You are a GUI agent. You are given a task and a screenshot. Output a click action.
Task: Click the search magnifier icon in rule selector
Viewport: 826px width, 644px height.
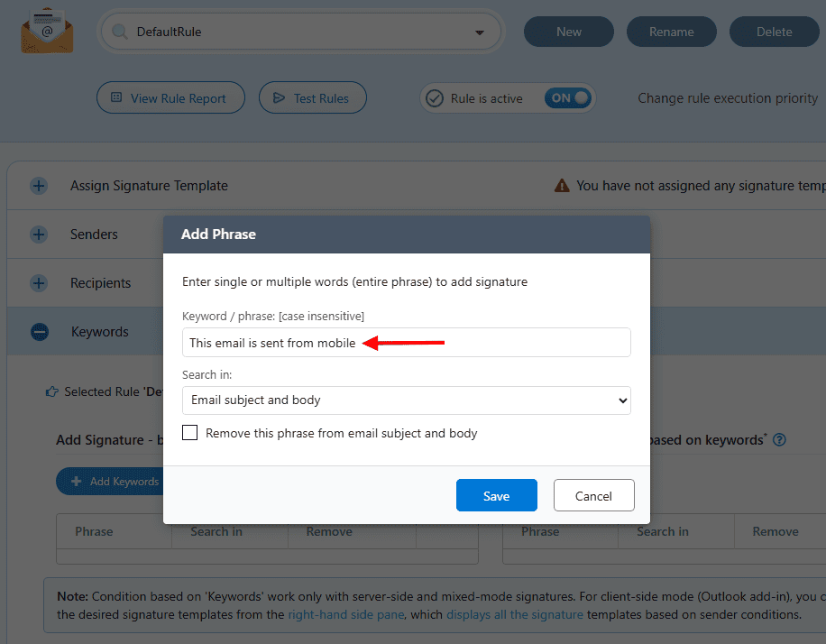point(118,32)
